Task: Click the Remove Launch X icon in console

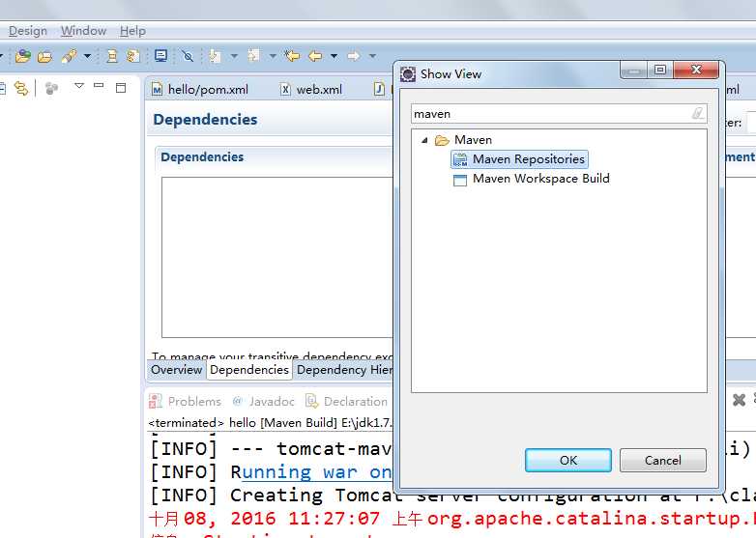Action: [x=739, y=400]
